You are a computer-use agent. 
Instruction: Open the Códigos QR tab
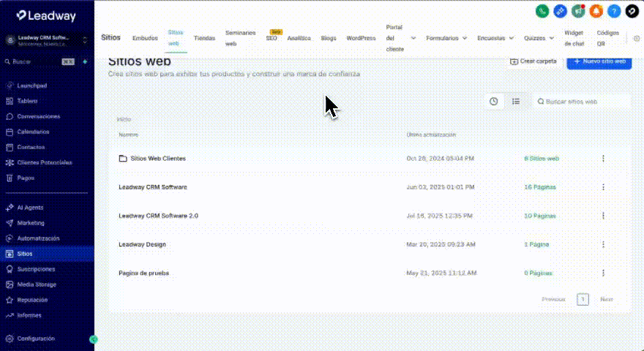(608, 38)
